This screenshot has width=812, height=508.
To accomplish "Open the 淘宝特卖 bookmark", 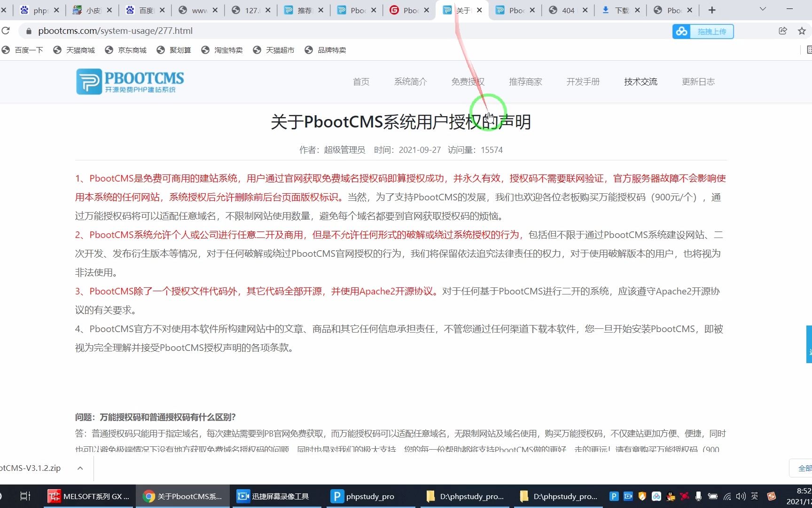I will click(222, 50).
